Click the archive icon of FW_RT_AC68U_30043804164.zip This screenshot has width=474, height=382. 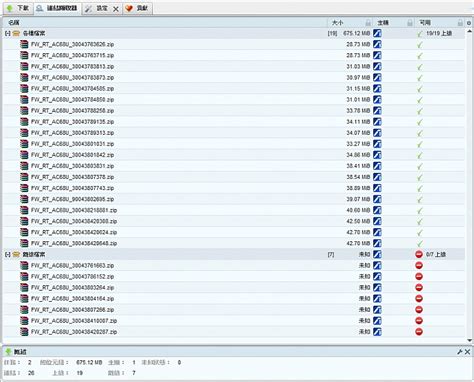point(24,299)
